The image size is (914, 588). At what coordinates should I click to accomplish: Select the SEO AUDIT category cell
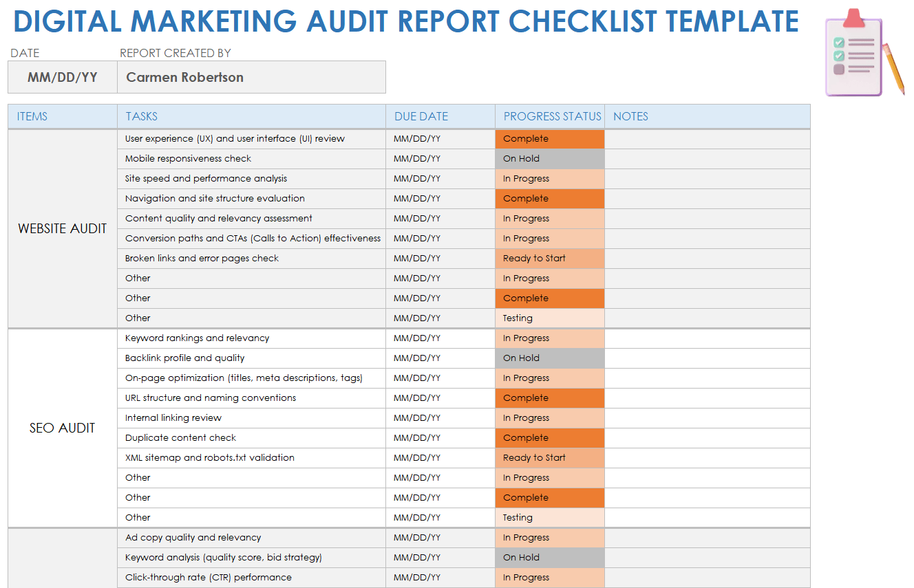click(63, 428)
